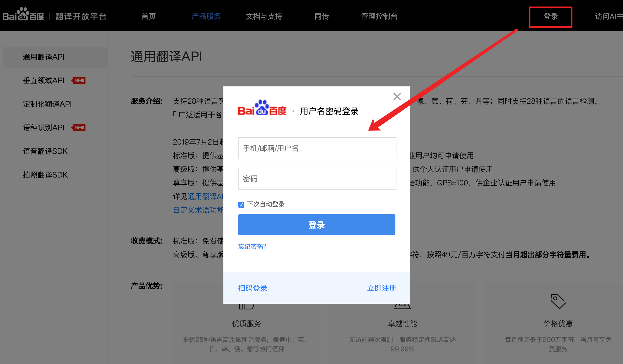Click the 收费模式: label
Image resolution: width=623 pixels, height=364 pixels.
coord(147,241)
